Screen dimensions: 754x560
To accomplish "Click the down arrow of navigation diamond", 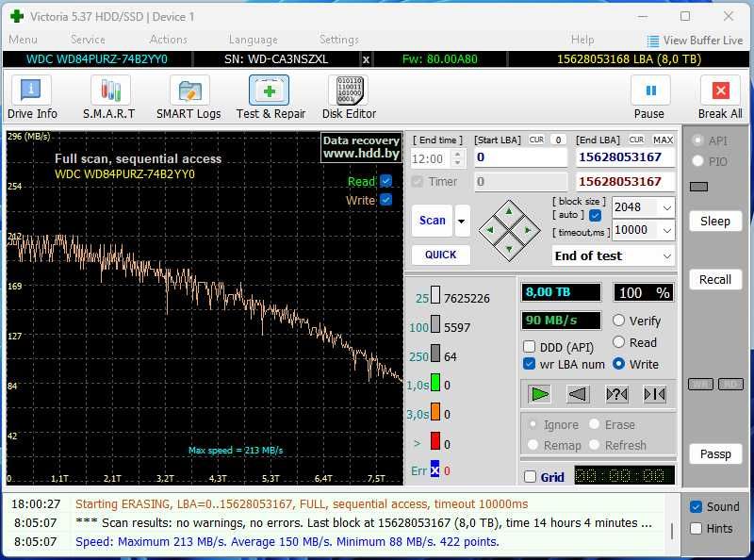I will (x=509, y=249).
